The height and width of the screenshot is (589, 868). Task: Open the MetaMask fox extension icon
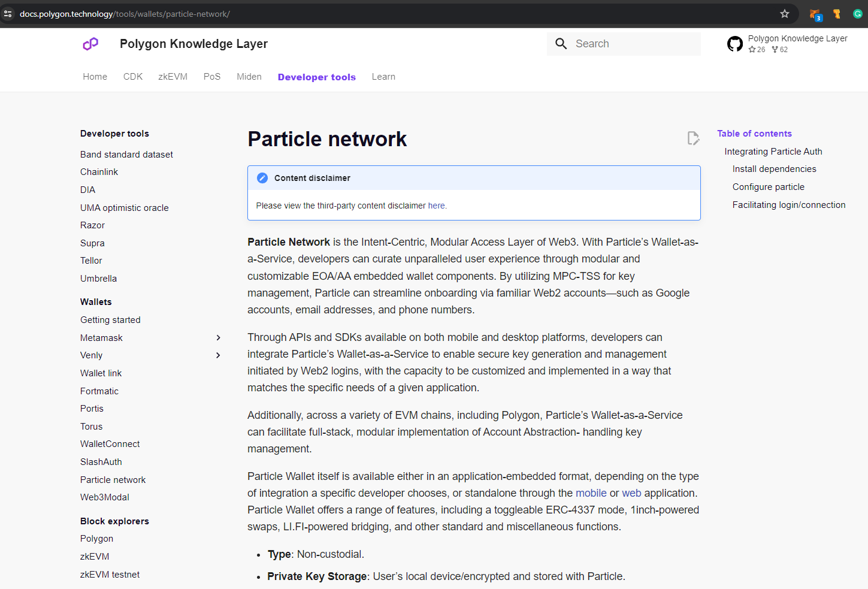click(x=815, y=14)
